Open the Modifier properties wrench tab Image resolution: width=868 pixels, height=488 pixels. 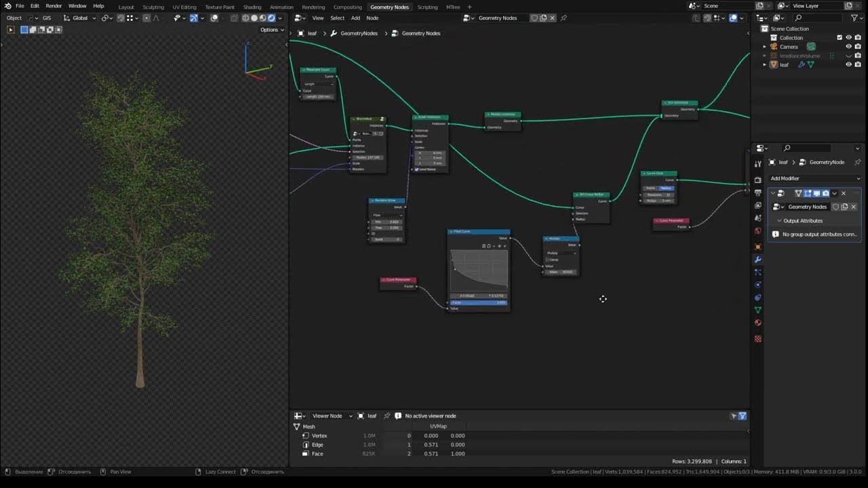pyautogui.click(x=757, y=260)
